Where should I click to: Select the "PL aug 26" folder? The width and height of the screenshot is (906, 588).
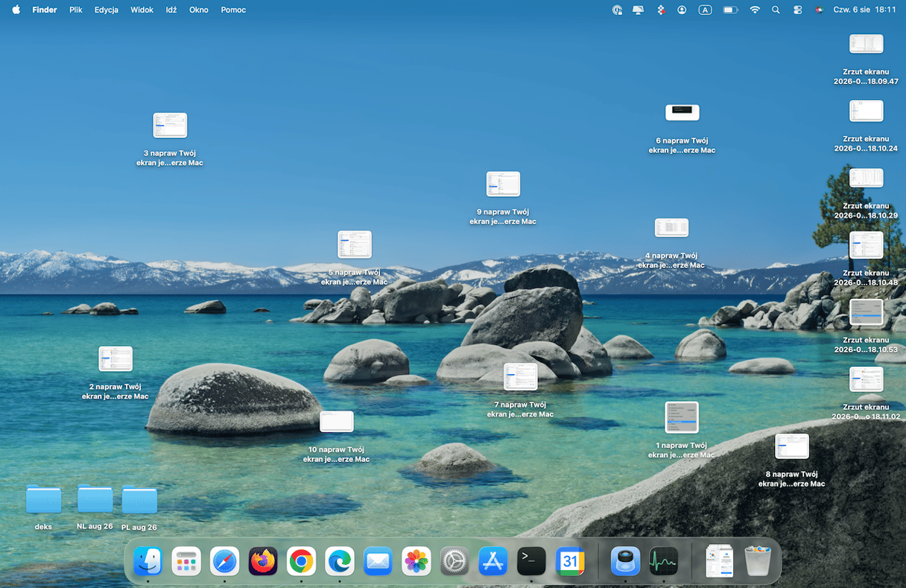(139, 499)
